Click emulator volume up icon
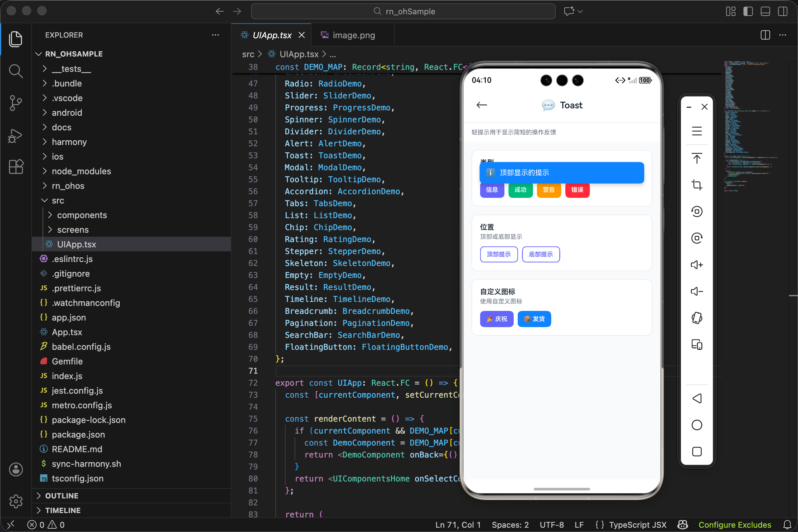The height and width of the screenshot is (532, 798). pos(697,265)
